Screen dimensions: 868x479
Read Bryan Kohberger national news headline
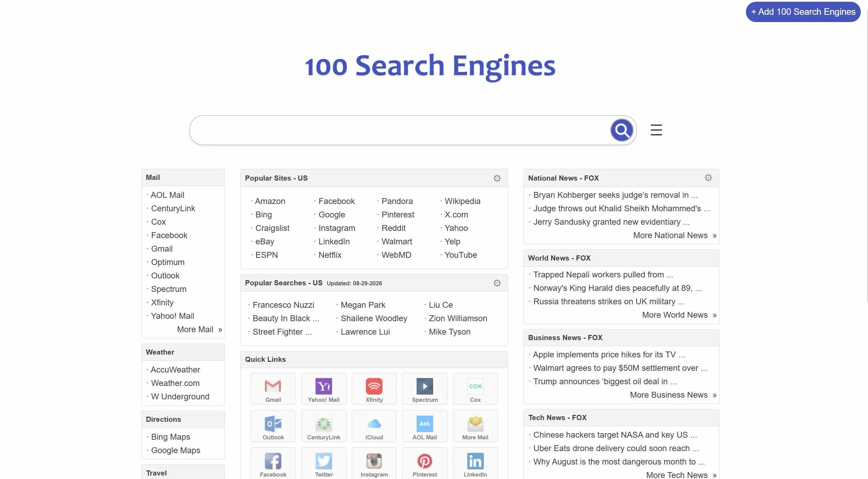pyautogui.click(x=615, y=195)
